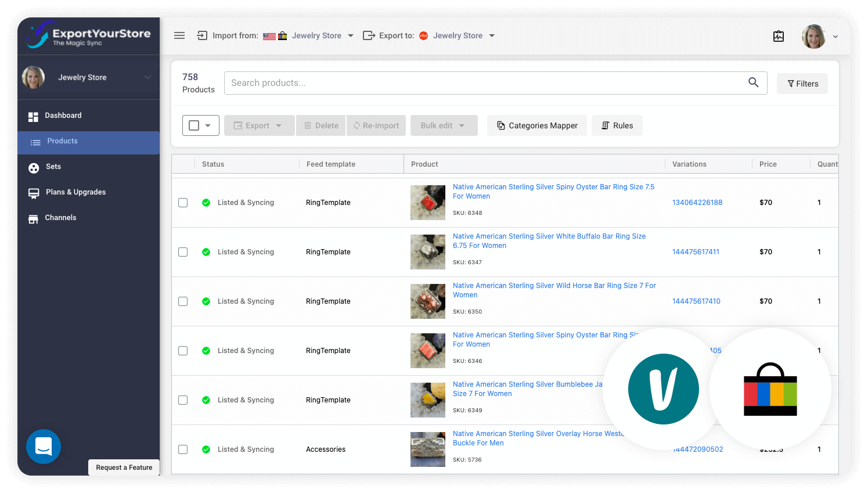Open the Categories Mapper

[x=536, y=125]
